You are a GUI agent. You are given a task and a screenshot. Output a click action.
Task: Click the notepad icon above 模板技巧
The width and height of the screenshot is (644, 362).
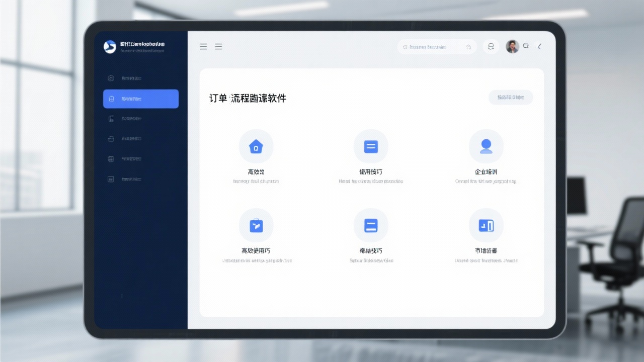click(371, 225)
